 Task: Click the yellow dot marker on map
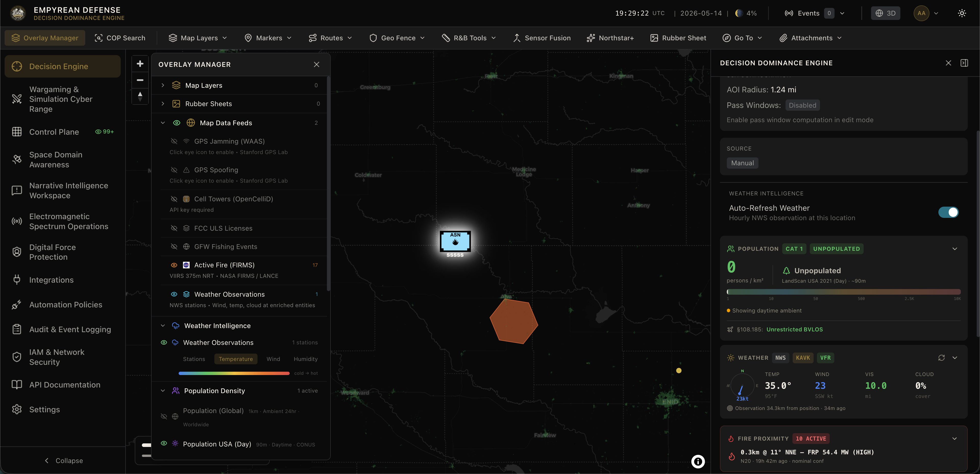(679, 370)
